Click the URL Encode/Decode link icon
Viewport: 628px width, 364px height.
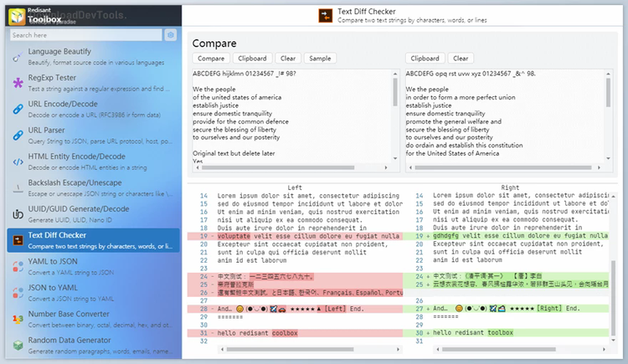coord(18,109)
